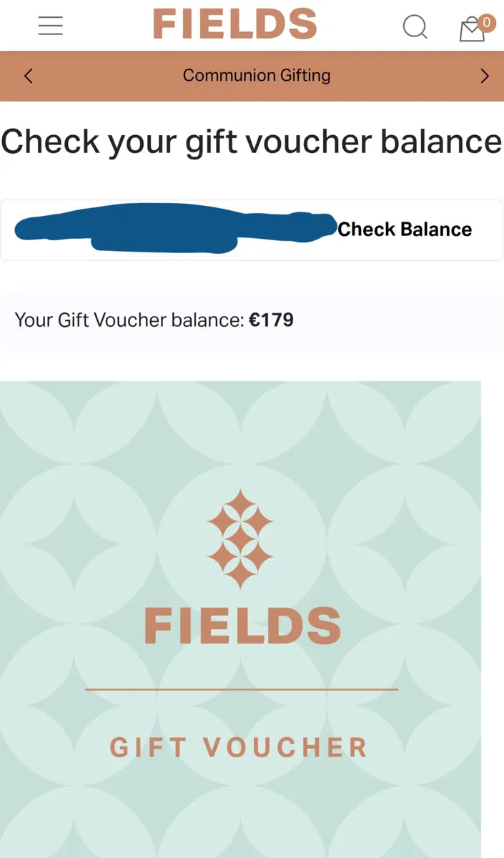Click the FIELDS wordmark on the voucher card
Image resolution: width=504 pixels, height=858 pixels.
pyautogui.click(x=241, y=624)
